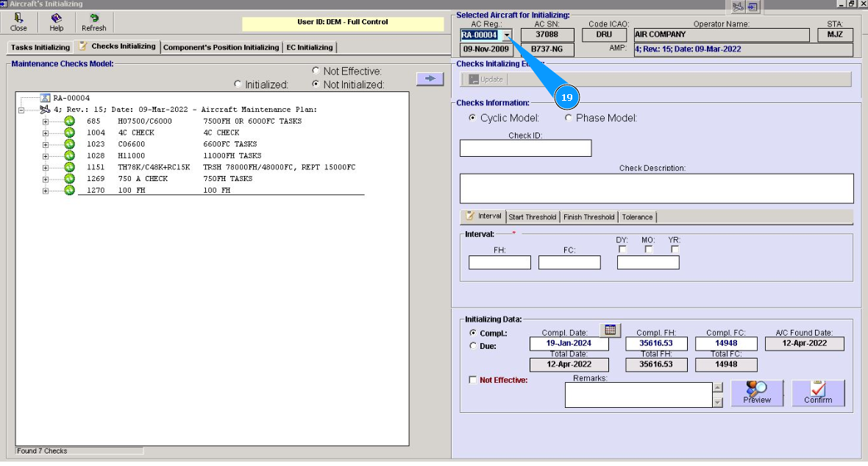Select the Due radio button

click(473, 345)
